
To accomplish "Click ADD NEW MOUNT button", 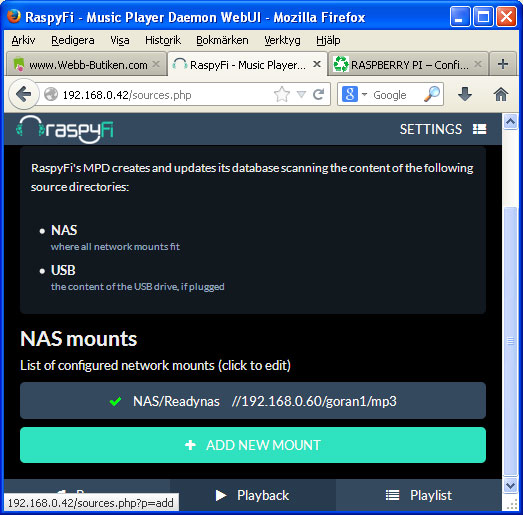I will [253, 445].
